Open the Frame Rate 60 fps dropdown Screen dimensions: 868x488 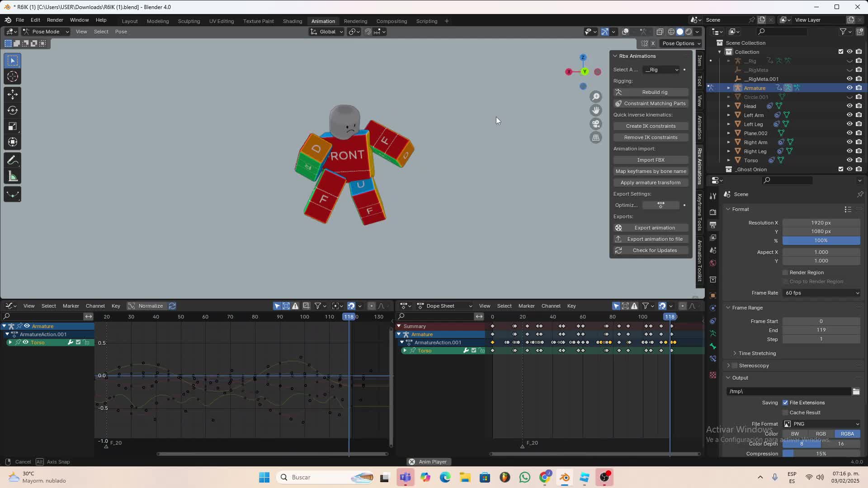pos(821,293)
